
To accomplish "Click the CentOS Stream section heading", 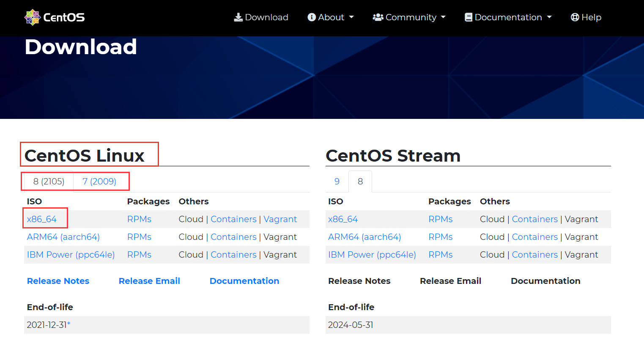I will pyautogui.click(x=393, y=155).
